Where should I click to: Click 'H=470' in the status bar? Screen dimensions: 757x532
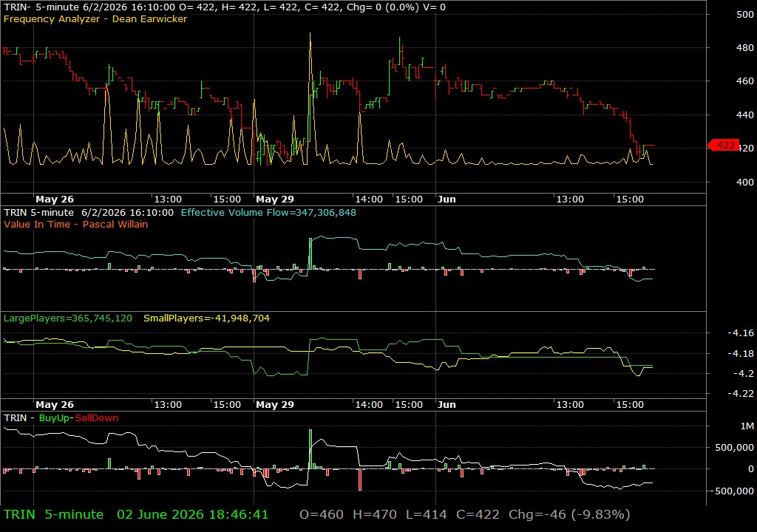pos(375,514)
